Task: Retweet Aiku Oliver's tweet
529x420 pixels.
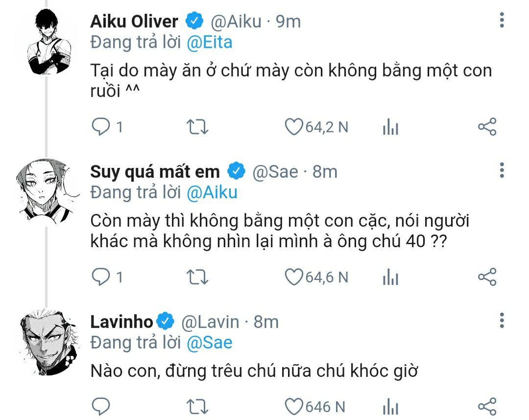Action: click(198, 127)
